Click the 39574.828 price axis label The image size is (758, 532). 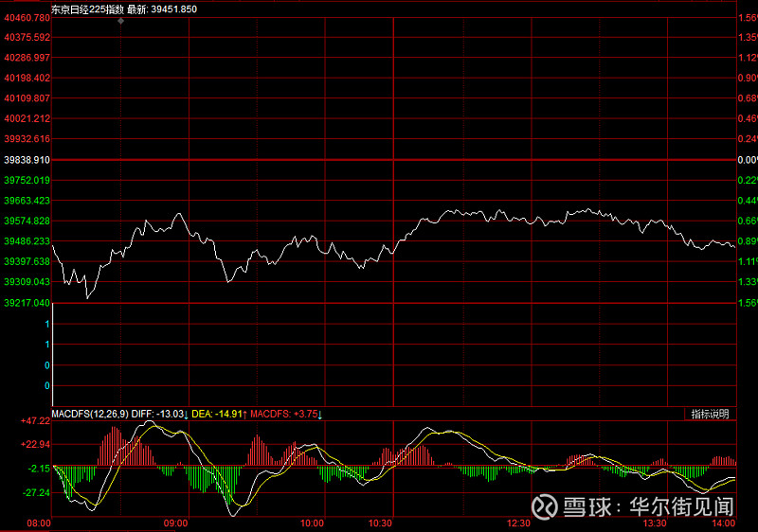[27, 221]
